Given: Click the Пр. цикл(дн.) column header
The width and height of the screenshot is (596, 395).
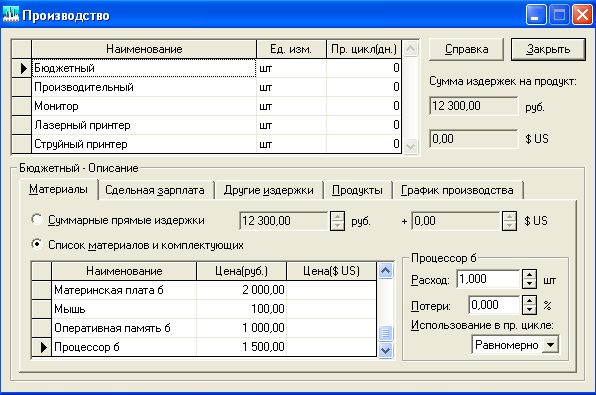Looking at the screenshot, I should click(x=364, y=49).
